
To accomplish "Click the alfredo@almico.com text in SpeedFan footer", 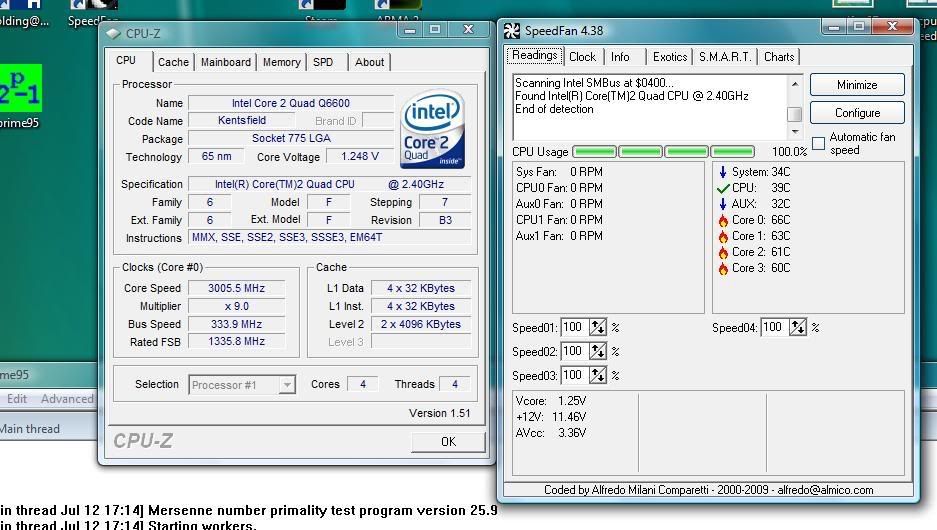I will point(825,490).
